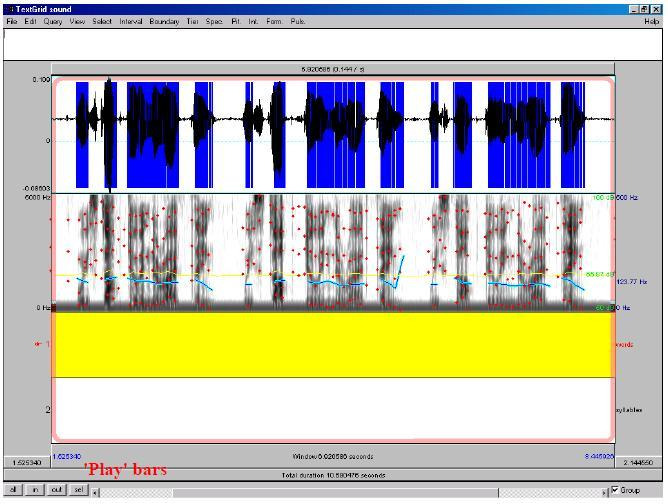Maximize the TextGrid sound window
This screenshot has height=504, width=668.
644,9
